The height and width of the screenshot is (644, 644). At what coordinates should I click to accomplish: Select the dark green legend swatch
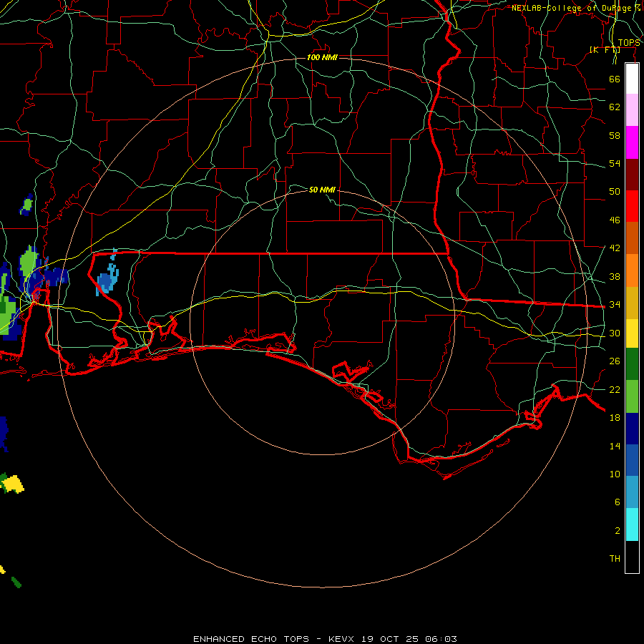point(632,364)
